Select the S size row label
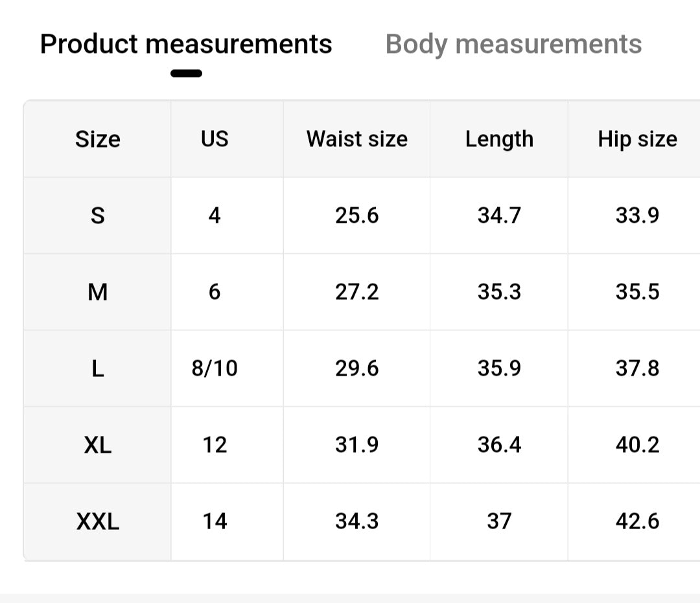 (x=98, y=216)
